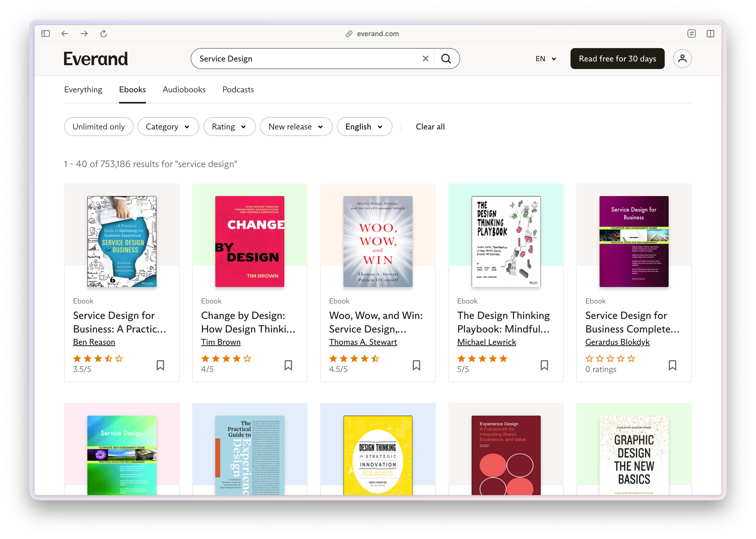Open the browser reader options icon
The width and height of the screenshot is (756, 539).
(691, 34)
